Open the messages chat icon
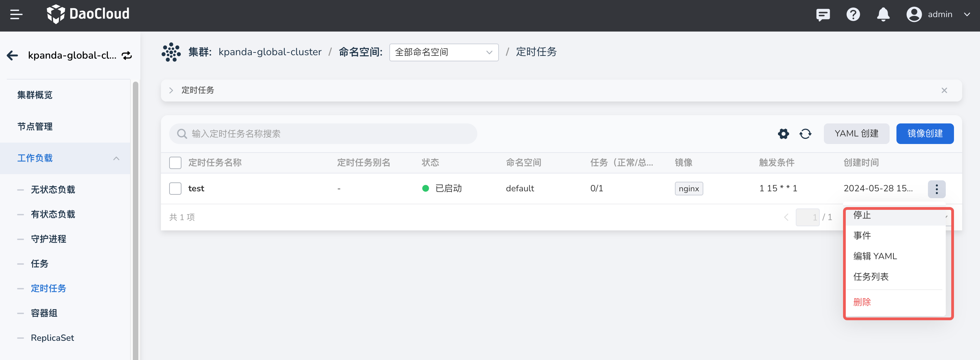The image size is (980, 360). pyautogui.click(x=822, y=14)
